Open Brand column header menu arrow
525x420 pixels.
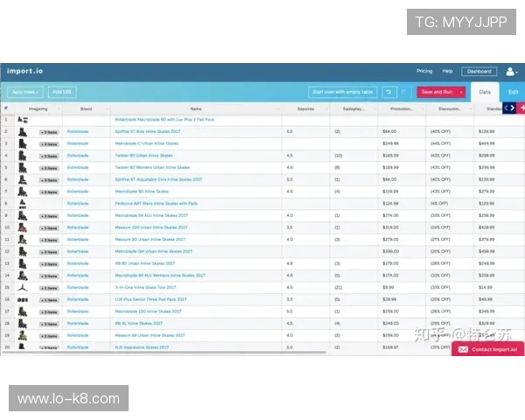coord(107,108)
